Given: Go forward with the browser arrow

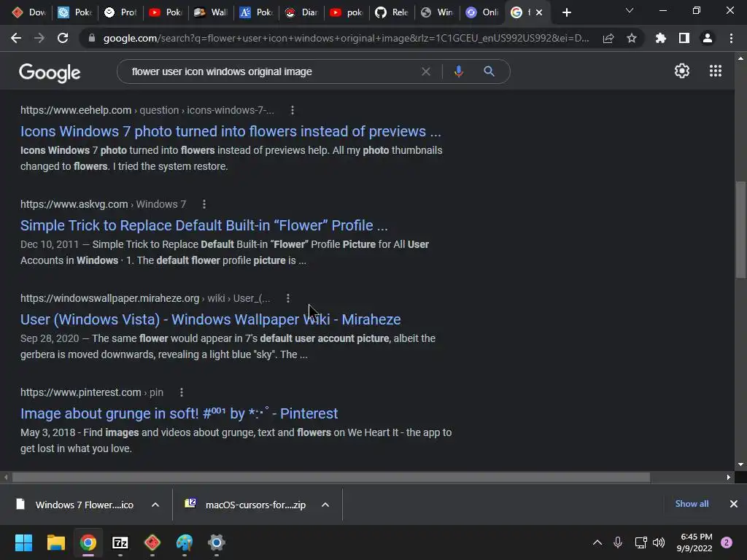Looking at the screenshot, I should click(39, 38).
